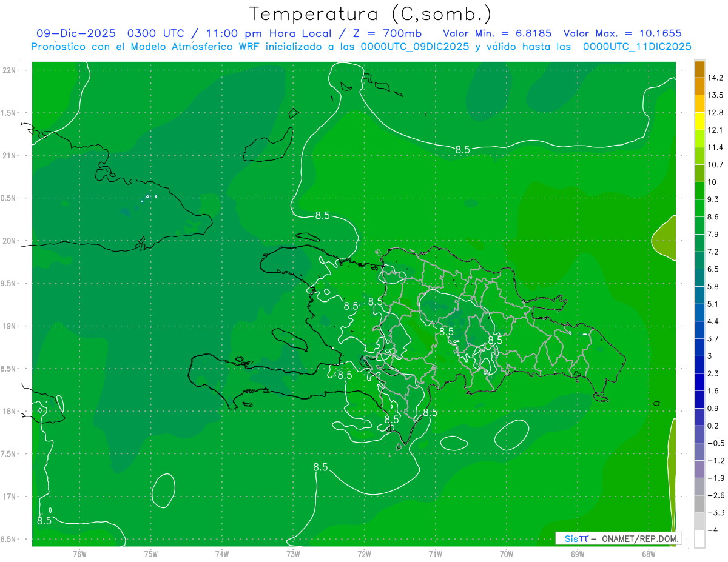Screen dimensions: 728x562
Task: Pick the white swatch below -4
Action: [699, 539]
